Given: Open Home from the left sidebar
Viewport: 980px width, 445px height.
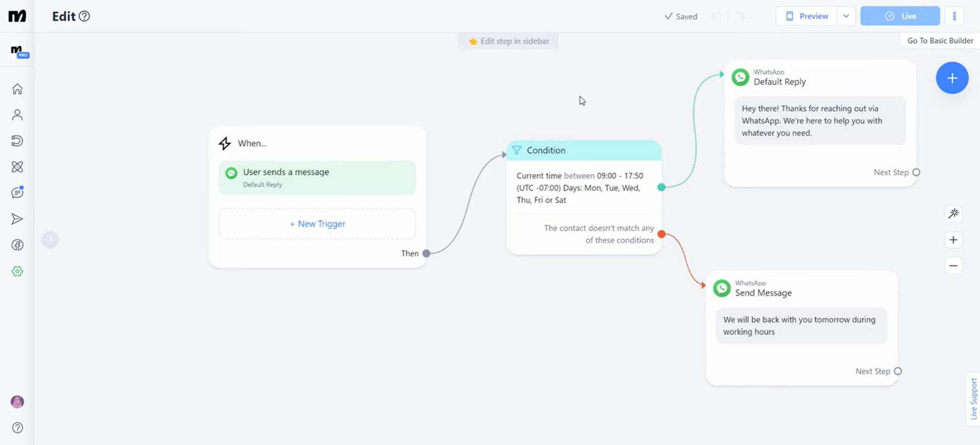Looking at the screenshot, I should pos(17,89).
